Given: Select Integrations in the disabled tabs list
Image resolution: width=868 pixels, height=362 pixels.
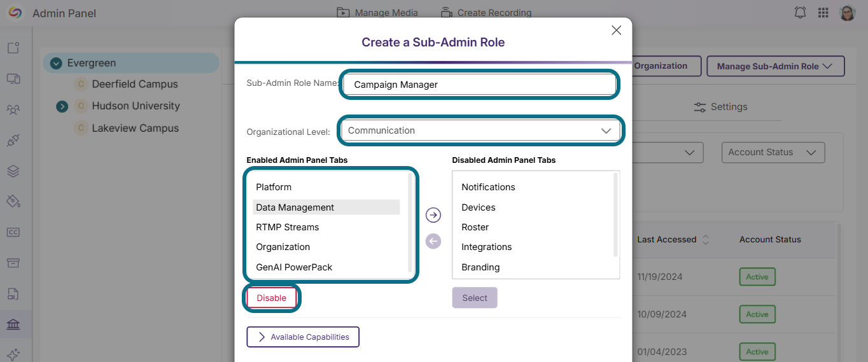Looking at the screenshot, I should point(487,247).
